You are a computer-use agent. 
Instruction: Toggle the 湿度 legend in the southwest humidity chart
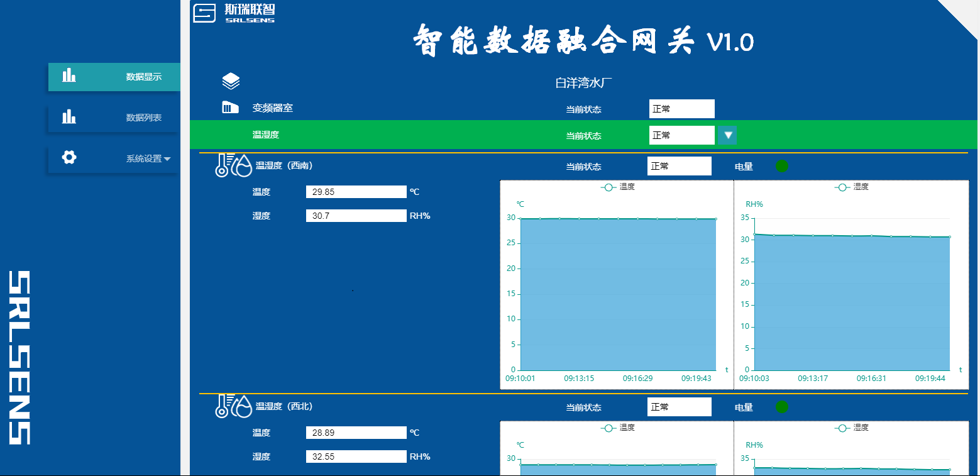(x=851, y=187)
